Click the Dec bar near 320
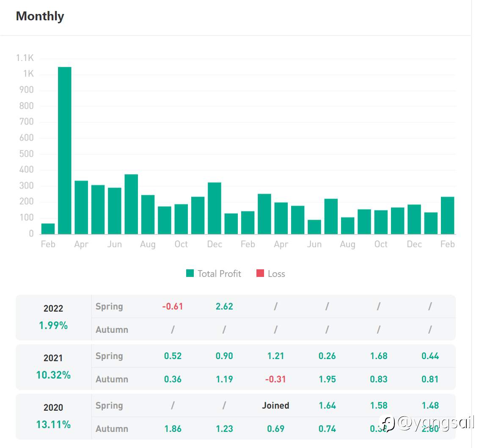This screenshot has height=448, width=479. (x=215, y=208)
